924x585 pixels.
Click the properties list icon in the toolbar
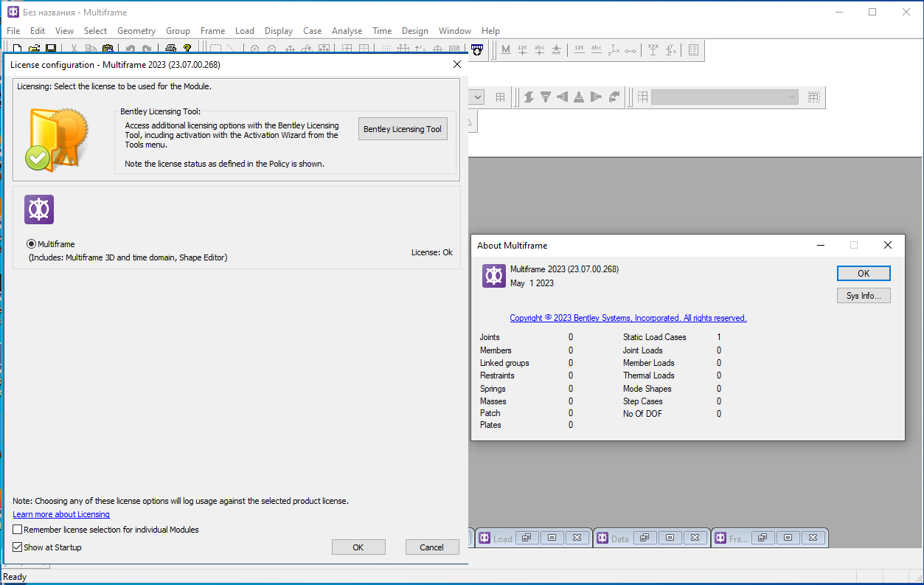click(693, 49)
